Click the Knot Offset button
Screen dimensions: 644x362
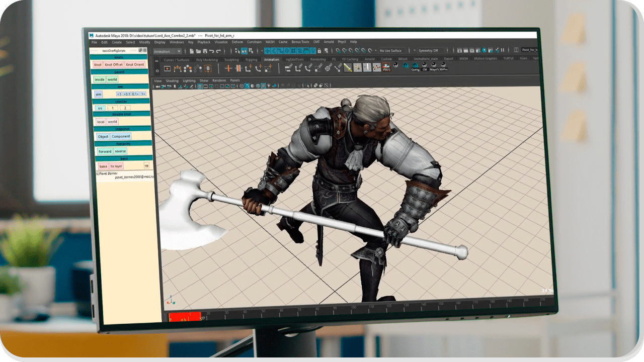[114, 64]
